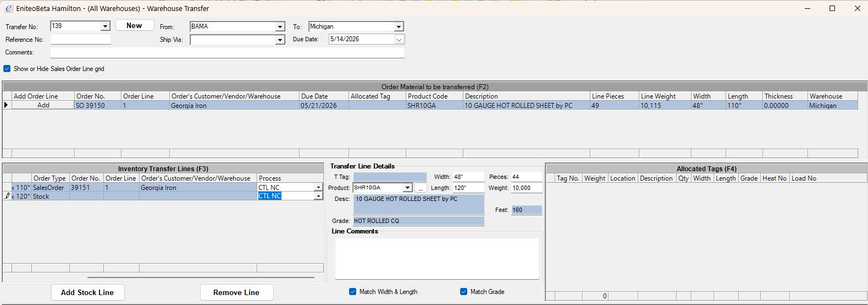Uncheck Match Grade checkbox
The image size is (868, 305).
[x=463, y=292]
